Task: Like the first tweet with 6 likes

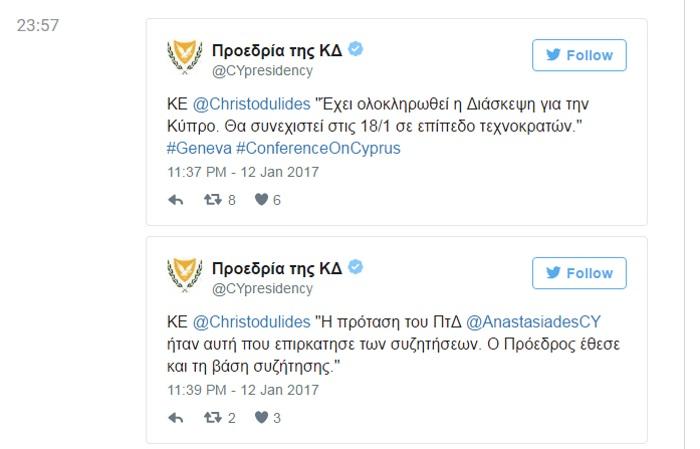Action: click(x=261, y=200)
